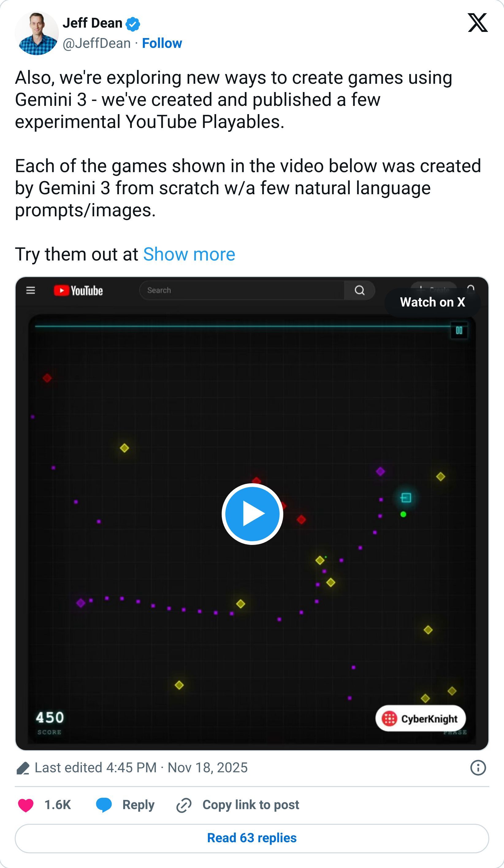This screenshot has height=868, width=504.
Task: Select the Copy link chain icon
Action: click(184, 804)
